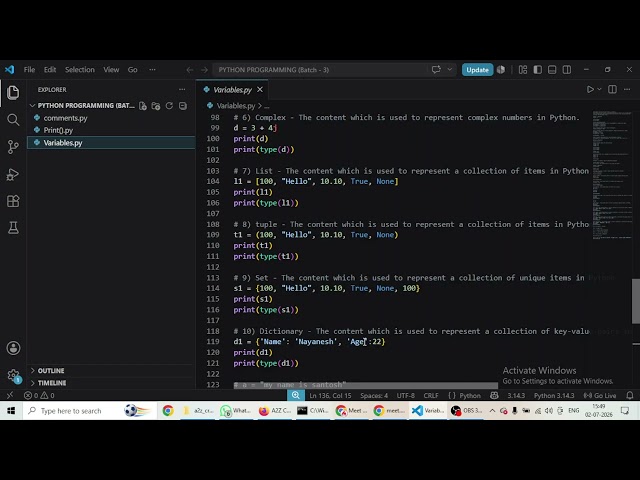Open the Accounts menu icon

coord(13,348)
